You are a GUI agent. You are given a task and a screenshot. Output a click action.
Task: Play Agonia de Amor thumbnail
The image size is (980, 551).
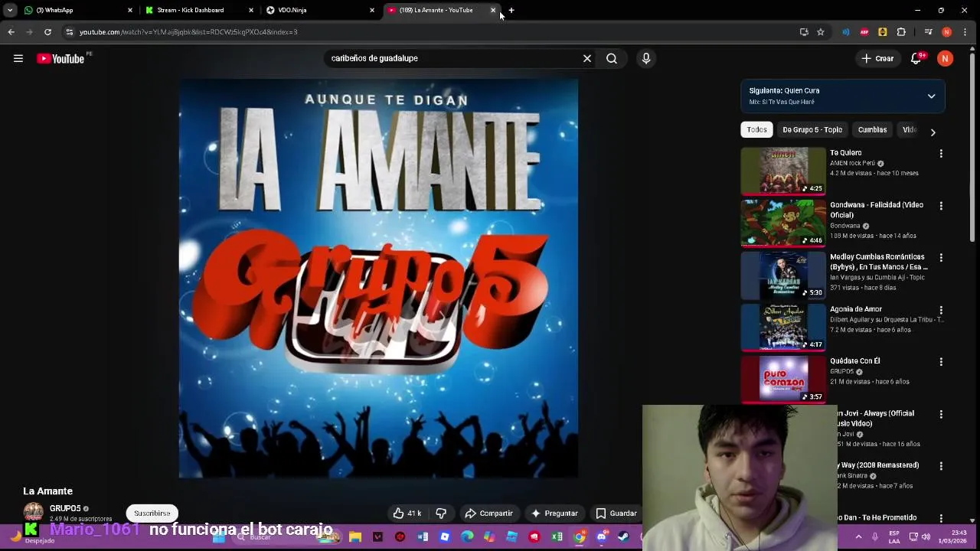(783, 327)
